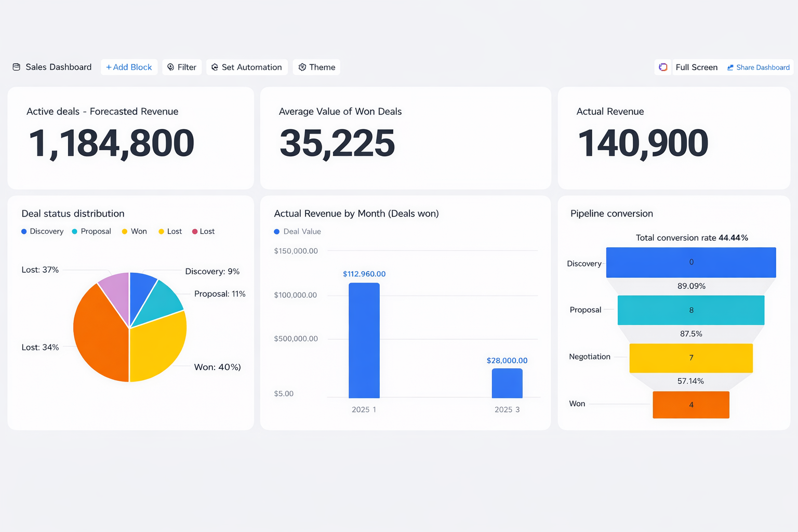Select the yellow Negotiation funnel stage bar
This screenshot has height=532, width=798.
pos(690,358)
